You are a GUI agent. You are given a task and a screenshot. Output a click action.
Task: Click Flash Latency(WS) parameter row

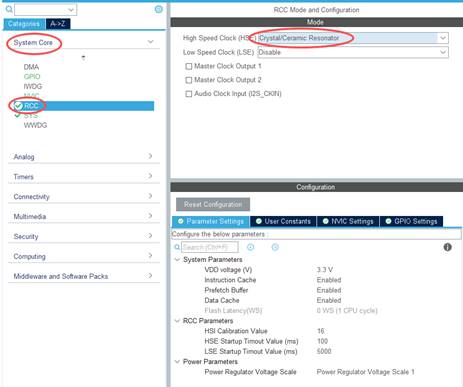coord(291,311)
